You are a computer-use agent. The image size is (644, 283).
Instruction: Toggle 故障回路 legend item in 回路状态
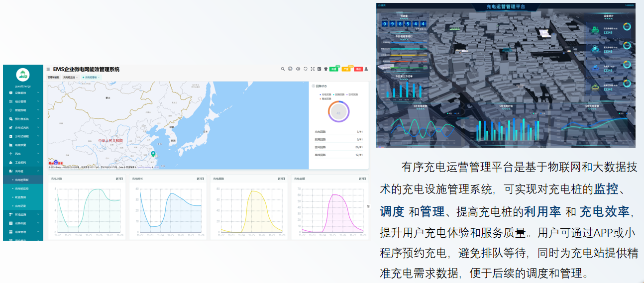click(339, 94)
